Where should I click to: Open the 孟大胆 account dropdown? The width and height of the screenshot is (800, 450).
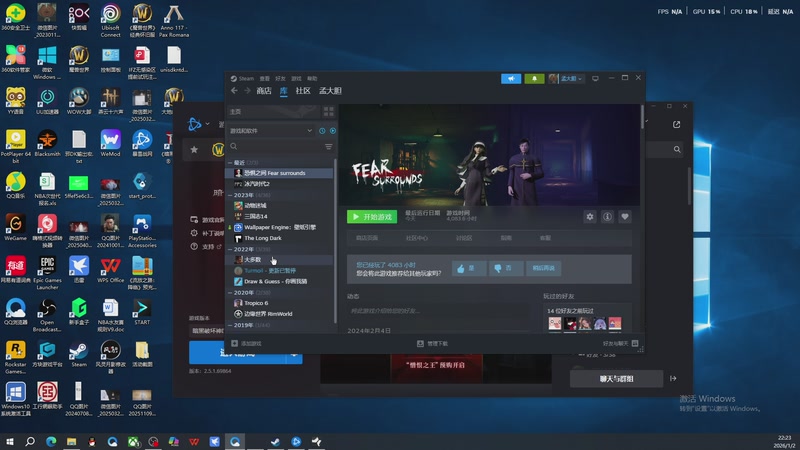coord(565,79)
